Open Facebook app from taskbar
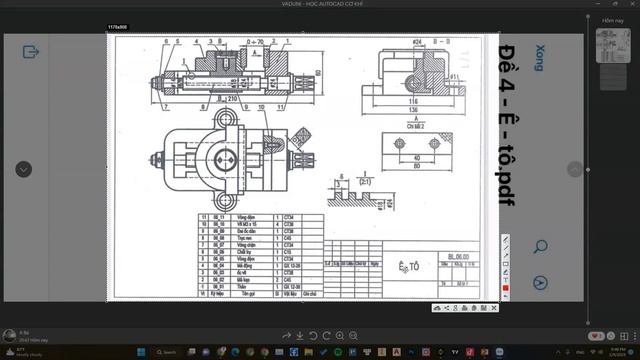Screen dimensions: 640x360 (x=294, y=352)
